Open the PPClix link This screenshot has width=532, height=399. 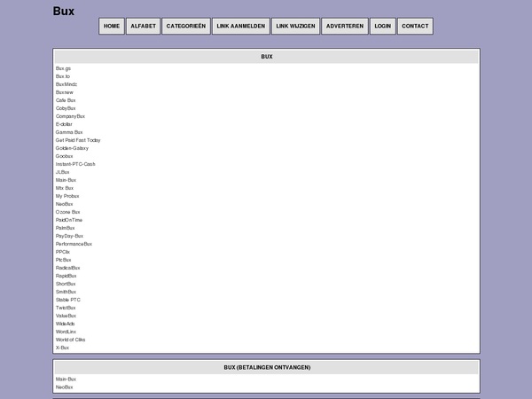point(63,252)
